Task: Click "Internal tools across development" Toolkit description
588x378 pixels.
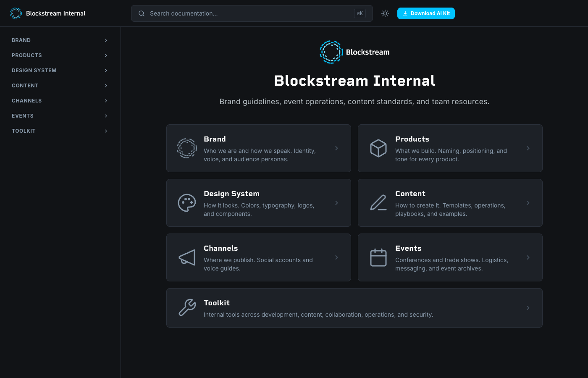Action: point(318,315)
